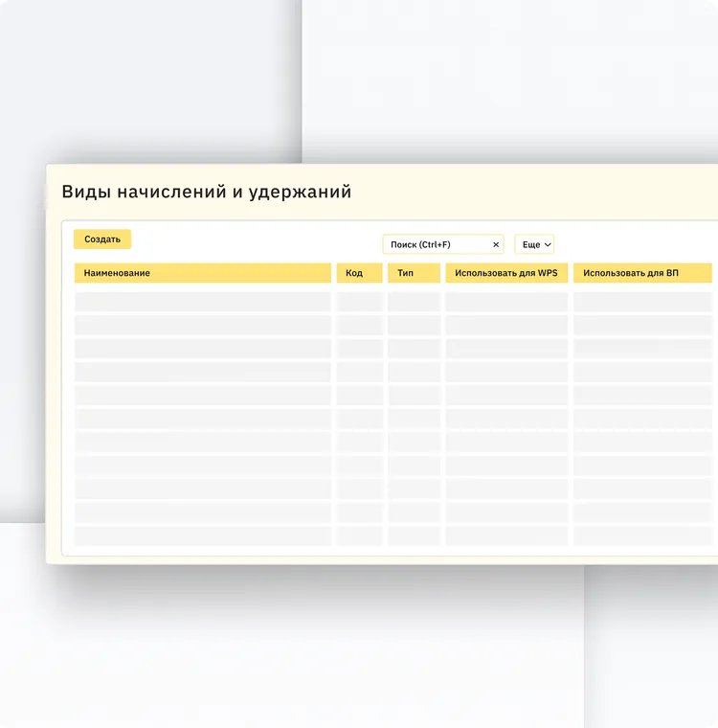Click the Использовать для ВП column header
This screenshot has width=718, height=728.
coord(642,273)
